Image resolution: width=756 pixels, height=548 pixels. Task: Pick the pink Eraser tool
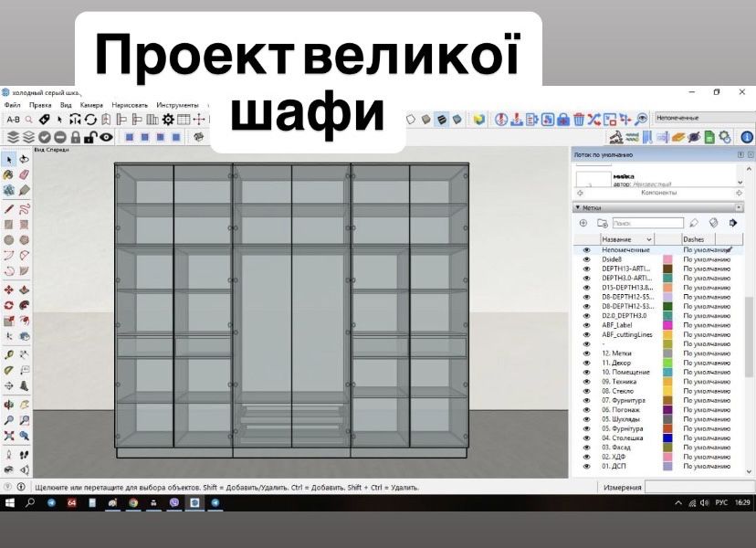pos(24,174)
